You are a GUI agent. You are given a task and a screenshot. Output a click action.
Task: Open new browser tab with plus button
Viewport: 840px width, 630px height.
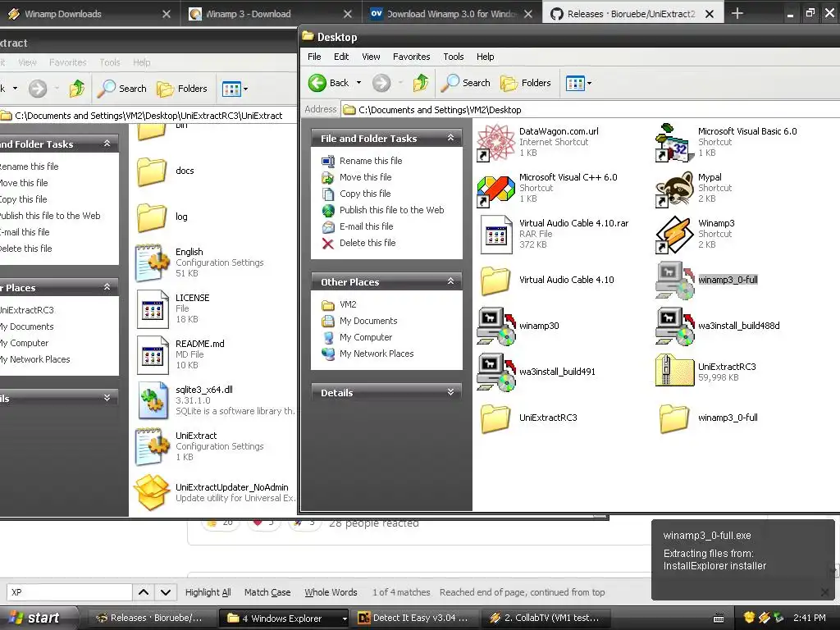coord(737,13)
